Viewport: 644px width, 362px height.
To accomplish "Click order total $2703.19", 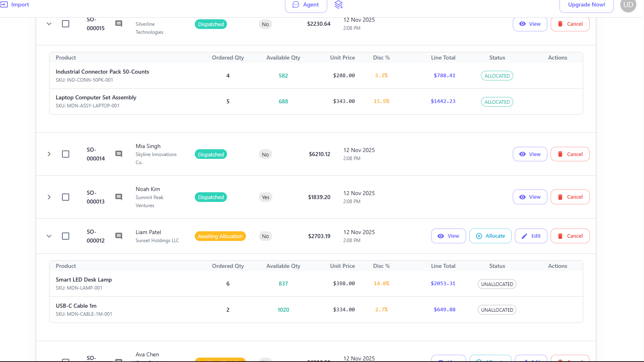I will coord(319,236).
